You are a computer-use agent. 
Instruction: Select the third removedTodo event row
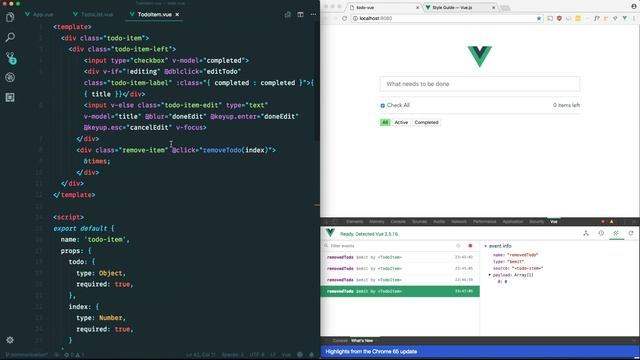coord(400,280)
